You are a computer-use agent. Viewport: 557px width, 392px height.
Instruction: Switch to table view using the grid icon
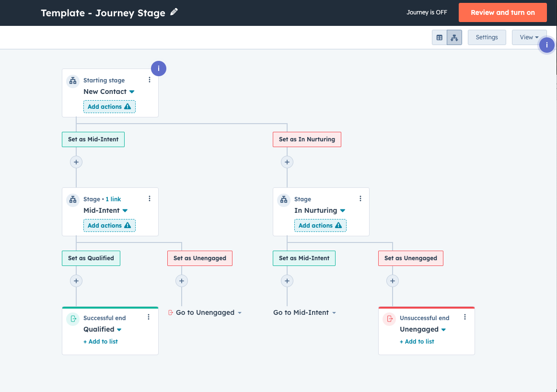(x=440, y=37)
